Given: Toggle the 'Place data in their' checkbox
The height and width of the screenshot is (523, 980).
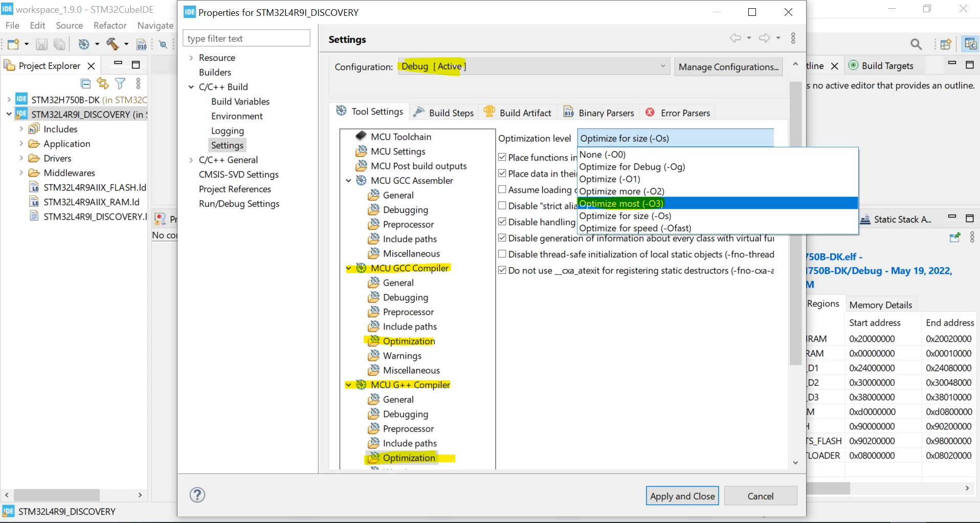Looking at the screenshot, I should pos(502,173).
